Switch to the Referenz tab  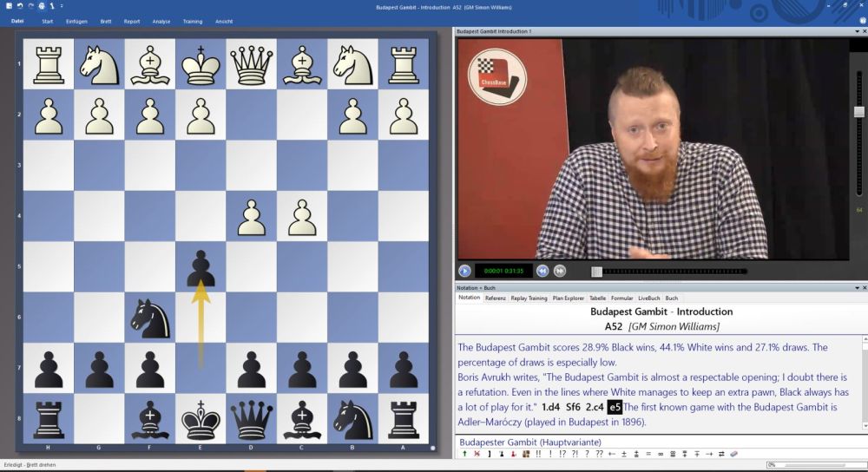click(496, 298)
